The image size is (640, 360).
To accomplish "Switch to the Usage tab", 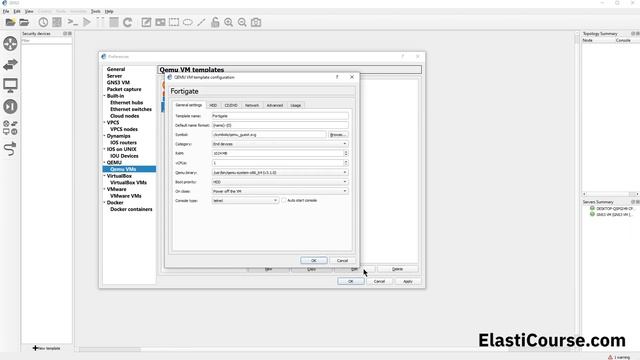I will click(x=296, y=105).
